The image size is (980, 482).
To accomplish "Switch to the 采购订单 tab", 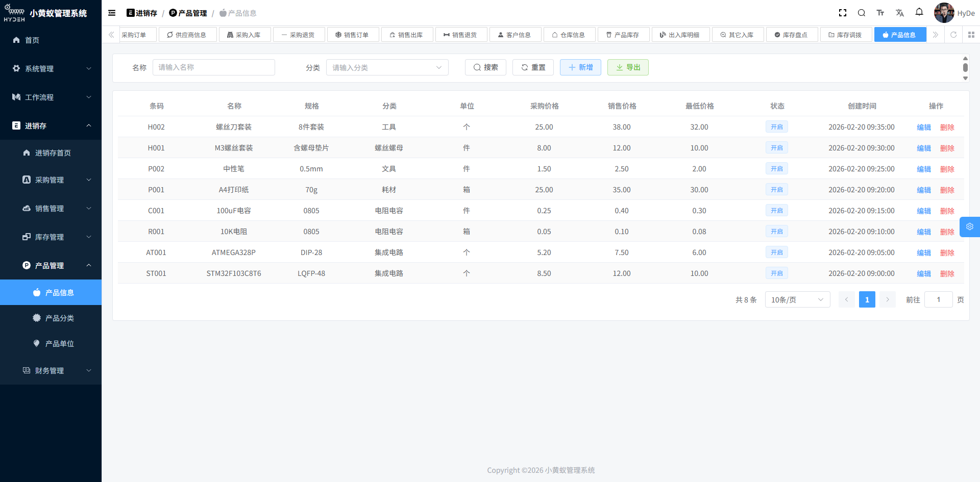I will click(138, 35).
